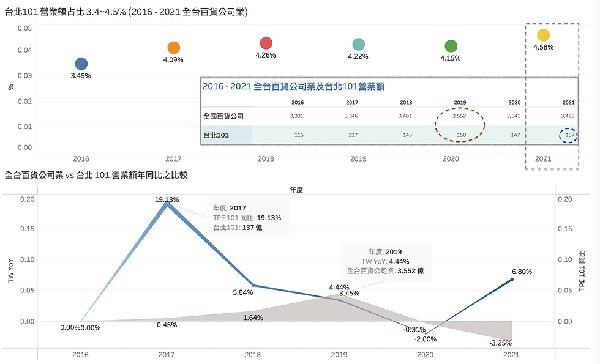The height and width of the screenshot is (364, 600).
Task: Click the 5.84% point for 2018
Action: [253, 285]
